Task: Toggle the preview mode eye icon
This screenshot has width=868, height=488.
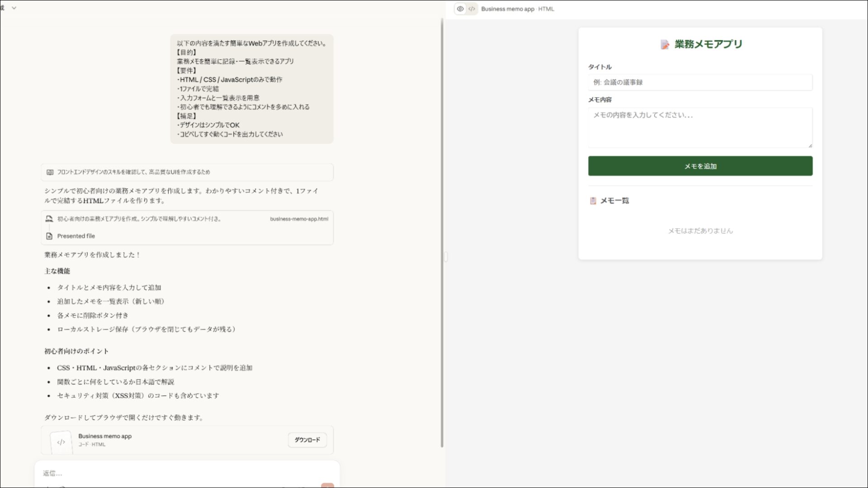Action: click(460, 9)
